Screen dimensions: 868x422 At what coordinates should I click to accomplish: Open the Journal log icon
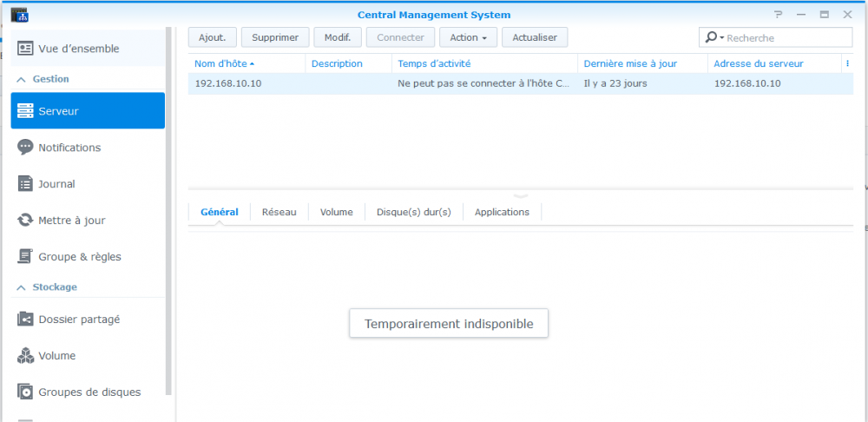(x=25, y=184)
